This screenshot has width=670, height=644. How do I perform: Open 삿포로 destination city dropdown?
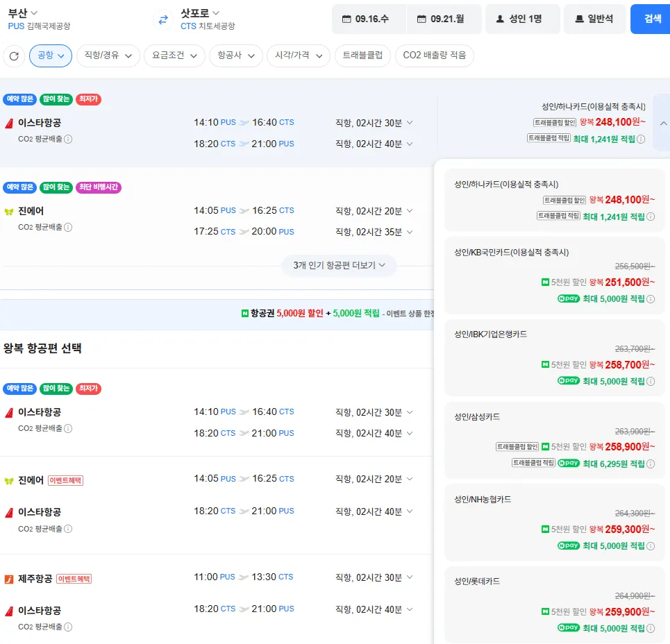[200, 12]
